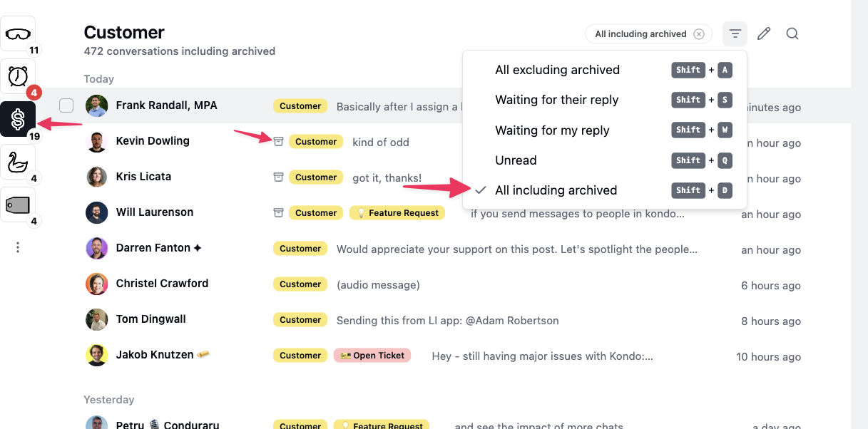Image resolution: width=868 pixels, height=429 pixels.
Task: Click archive icon on Kris Licata row
Action: click(x=279, y=177)
